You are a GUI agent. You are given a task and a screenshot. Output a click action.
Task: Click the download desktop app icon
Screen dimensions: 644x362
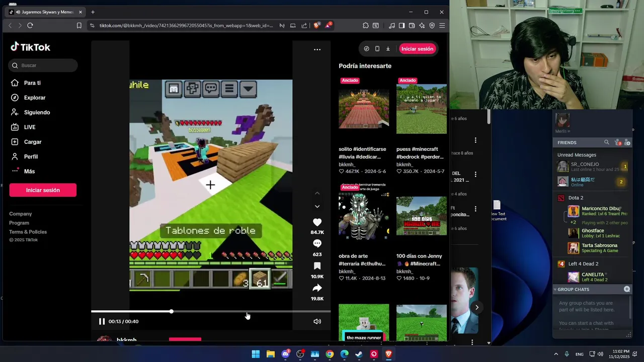(388, 49)
